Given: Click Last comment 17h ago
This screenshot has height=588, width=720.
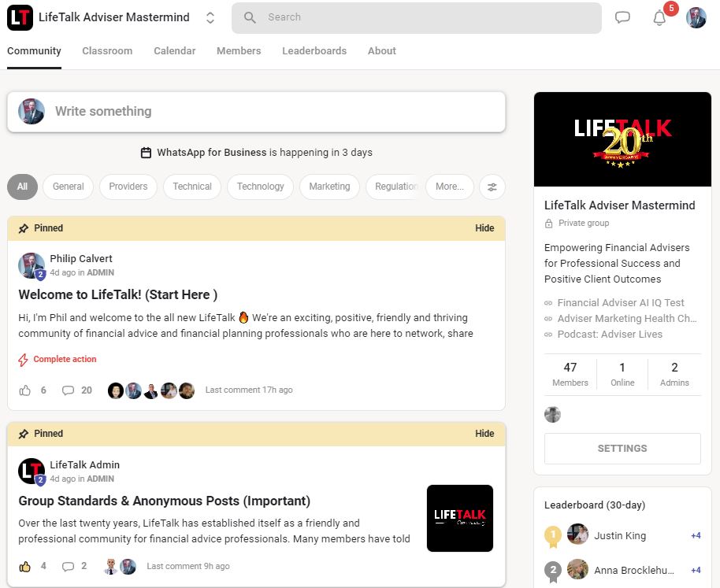Looking at the screenshot, I should [x=249, y=390].
